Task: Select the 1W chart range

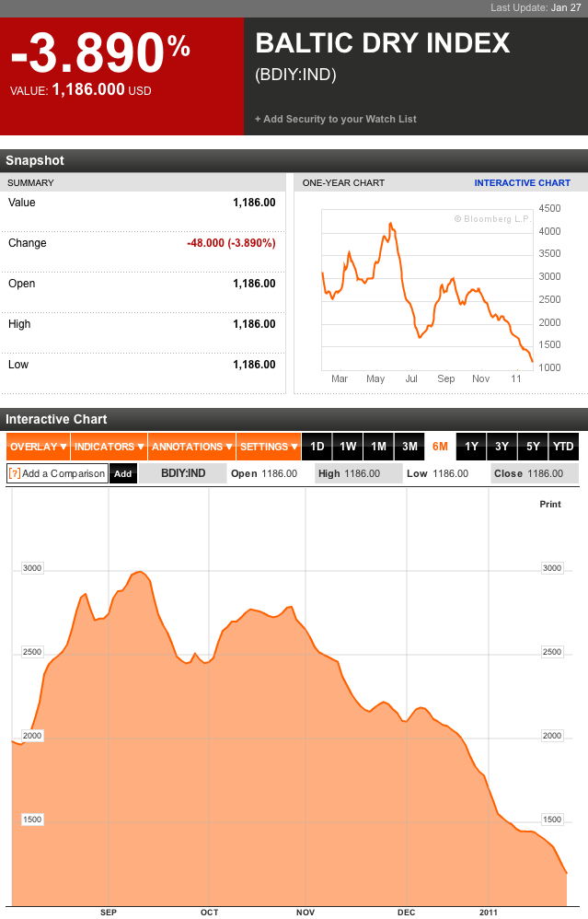Action: 347,446
